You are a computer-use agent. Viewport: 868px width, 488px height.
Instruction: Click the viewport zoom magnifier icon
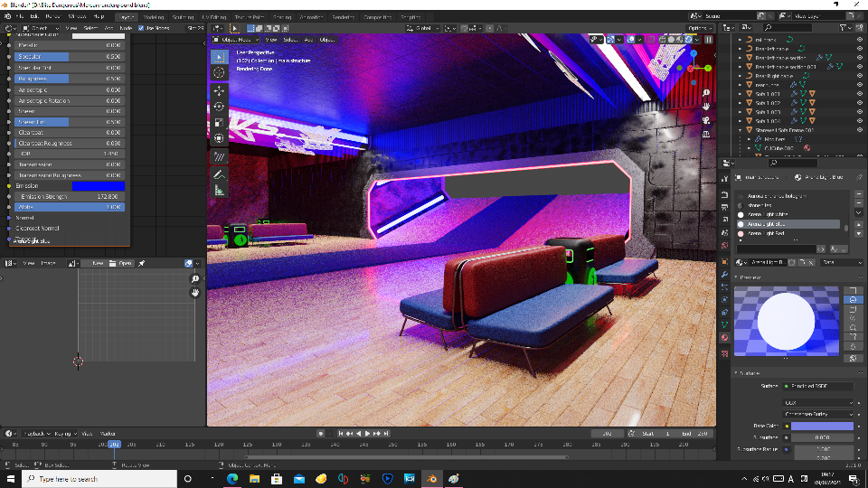click(x=706, y=93)
